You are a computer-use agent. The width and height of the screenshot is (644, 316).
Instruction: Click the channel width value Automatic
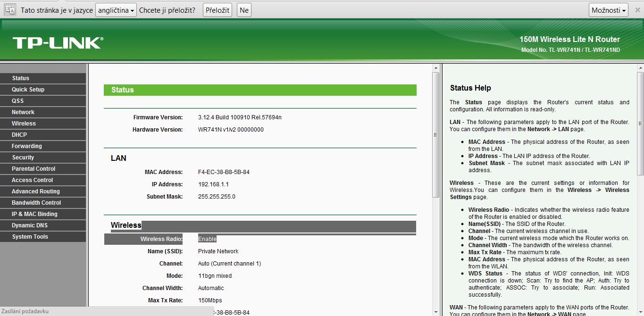tap(211, 288)
